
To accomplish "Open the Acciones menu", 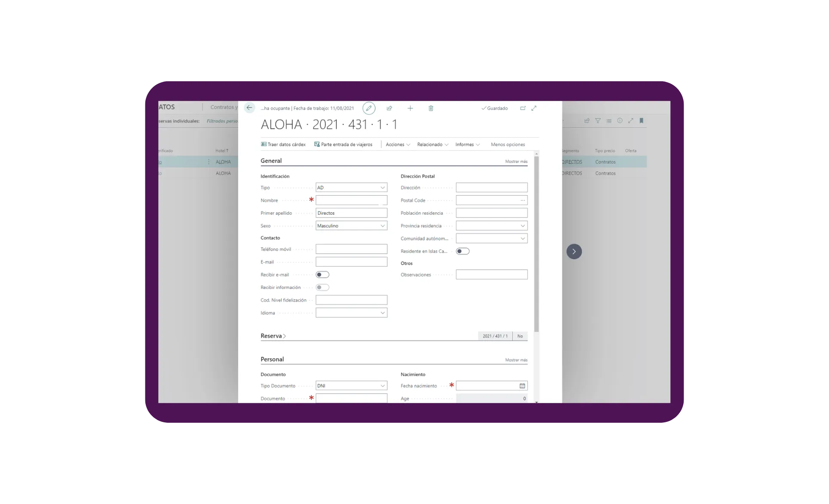I will click(x=398, y=144).
